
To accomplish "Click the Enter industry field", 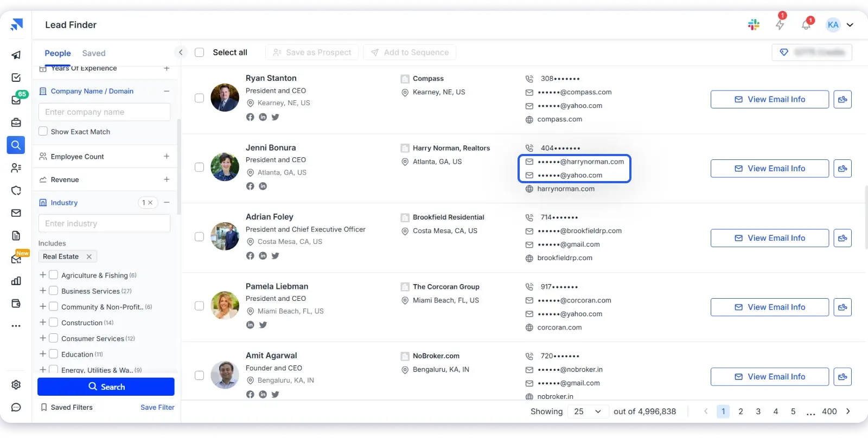I will (104, 223).
